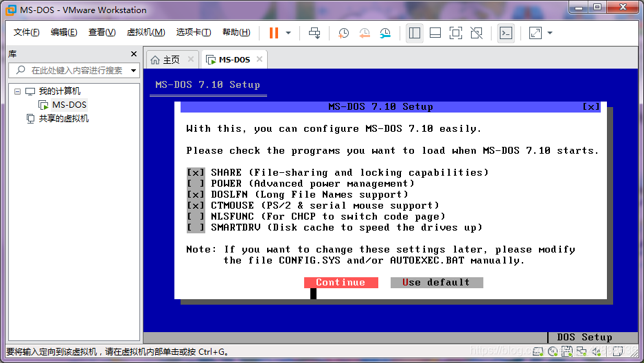Send Ctrl+Alt+Del to the virtual machine
Image resolution: width=644 pixels, height=363 pixels.
tap(314, 33)
